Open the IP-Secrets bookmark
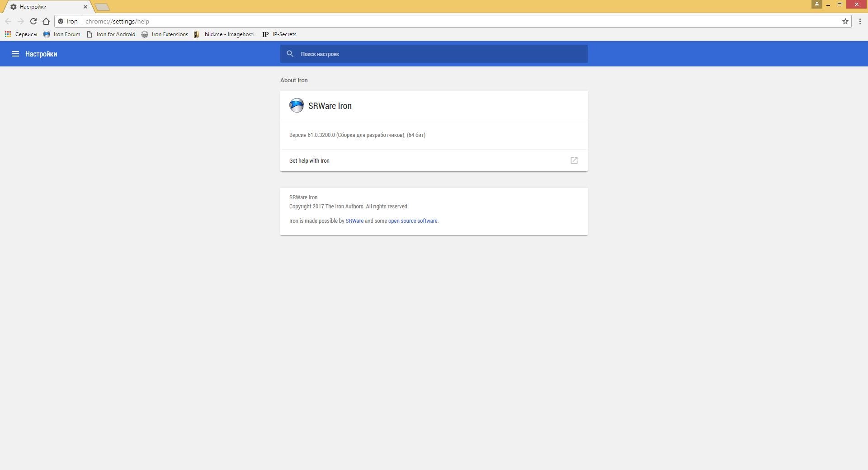This screenshot has width=868, height=470. click(x=279, y=34)
